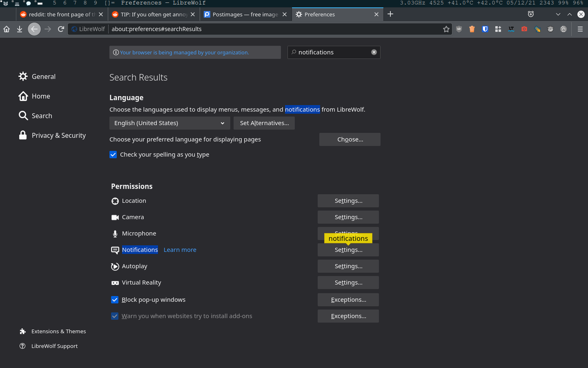Click the Choose... language button
This screenshot has height=368, width=588.
[350, 139]
